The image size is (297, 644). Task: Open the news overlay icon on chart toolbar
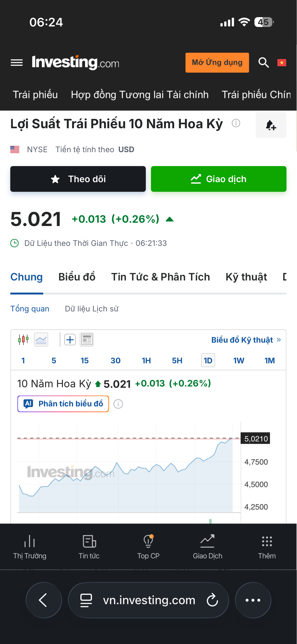click(x=87, y=340)
